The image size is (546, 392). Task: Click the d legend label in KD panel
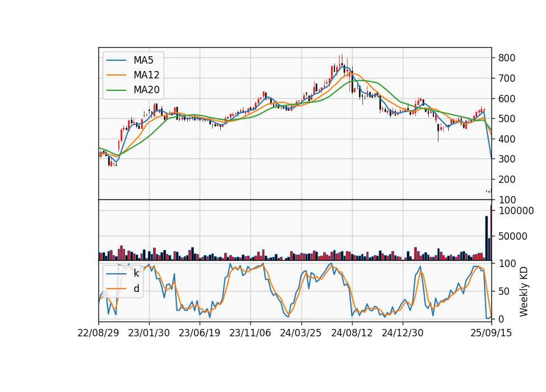(x=136, y=289)
